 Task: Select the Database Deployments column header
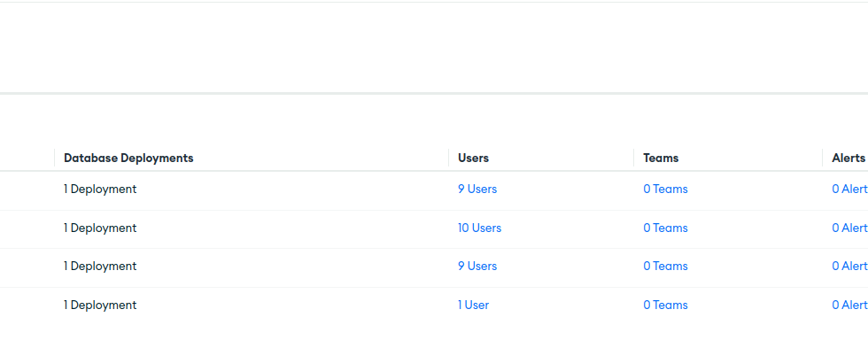(128, 158)
